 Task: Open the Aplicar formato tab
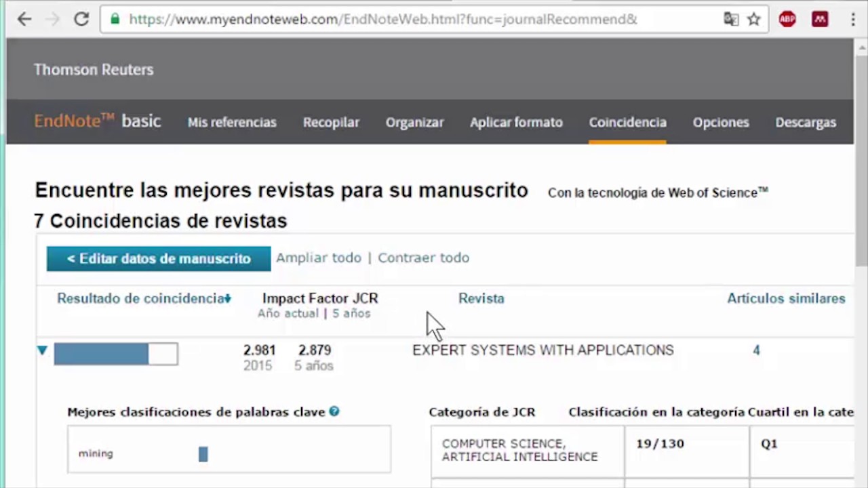[516, 123]
